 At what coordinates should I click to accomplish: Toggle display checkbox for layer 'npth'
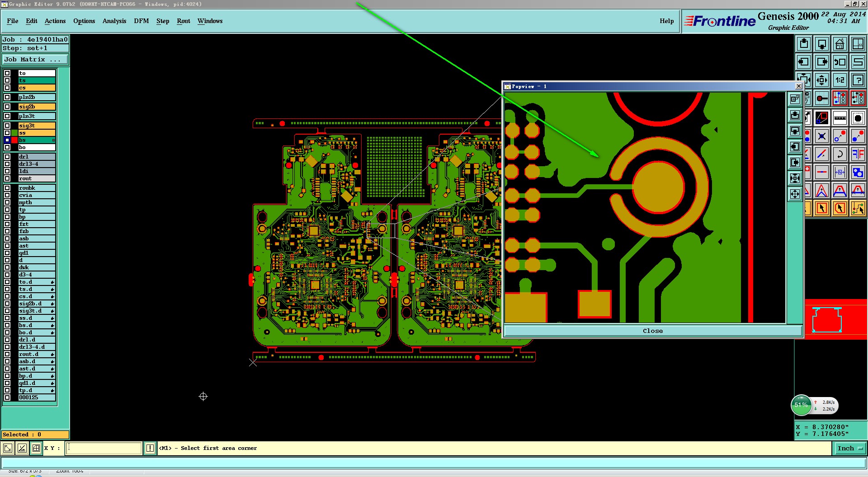[x=7, y=202]
